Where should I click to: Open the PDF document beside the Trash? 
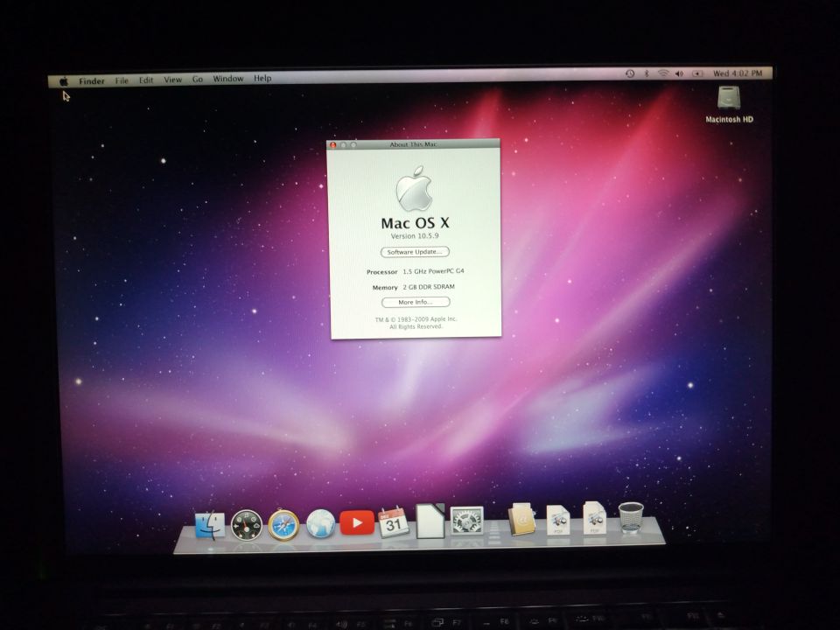click(x=594, y=517)
